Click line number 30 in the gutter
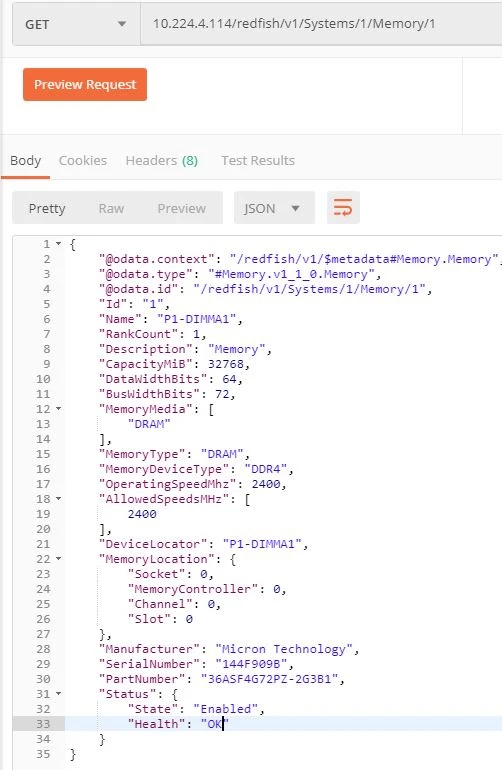The image size is (502, 770). click(x=43, y=679)
